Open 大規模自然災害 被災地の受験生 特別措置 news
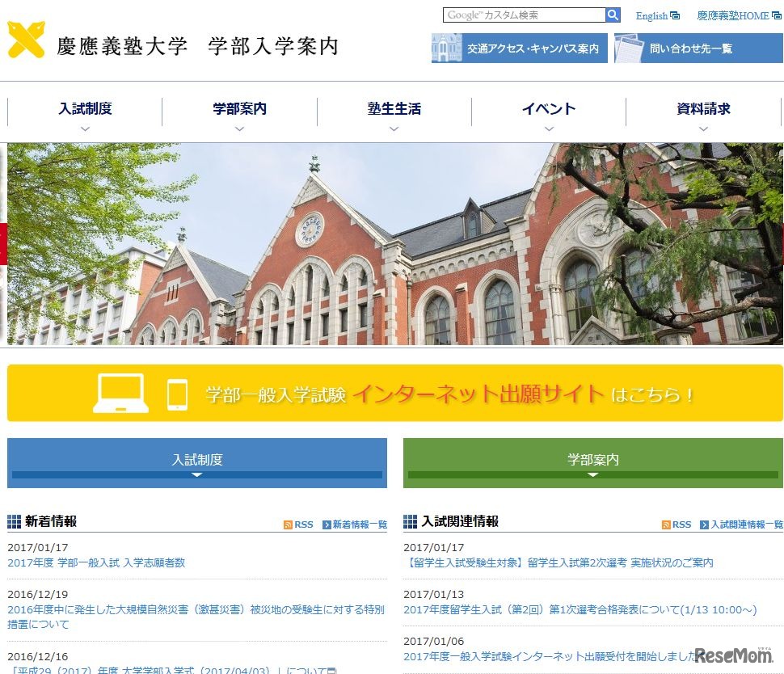 click(x=196, y=617)
